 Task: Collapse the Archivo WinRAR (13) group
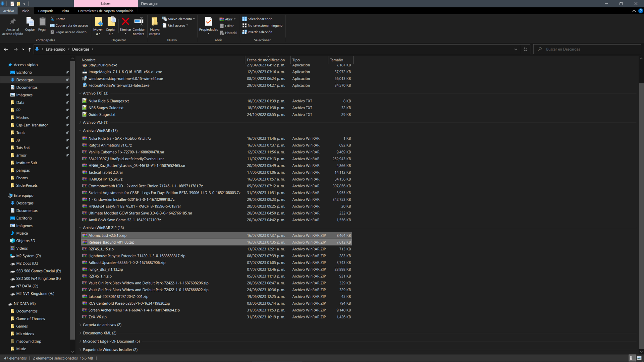pos(80,131)
